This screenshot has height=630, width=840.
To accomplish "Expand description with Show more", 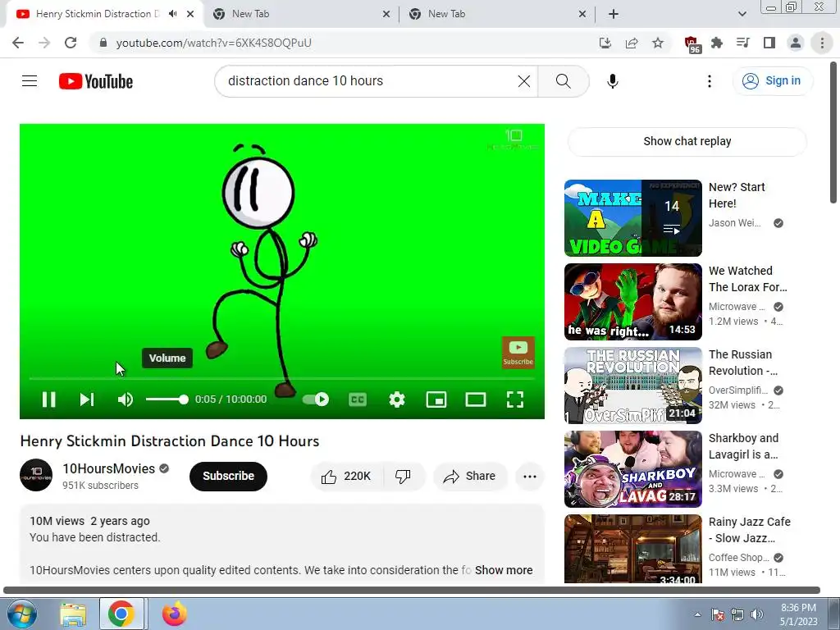I will pos(504,570).
